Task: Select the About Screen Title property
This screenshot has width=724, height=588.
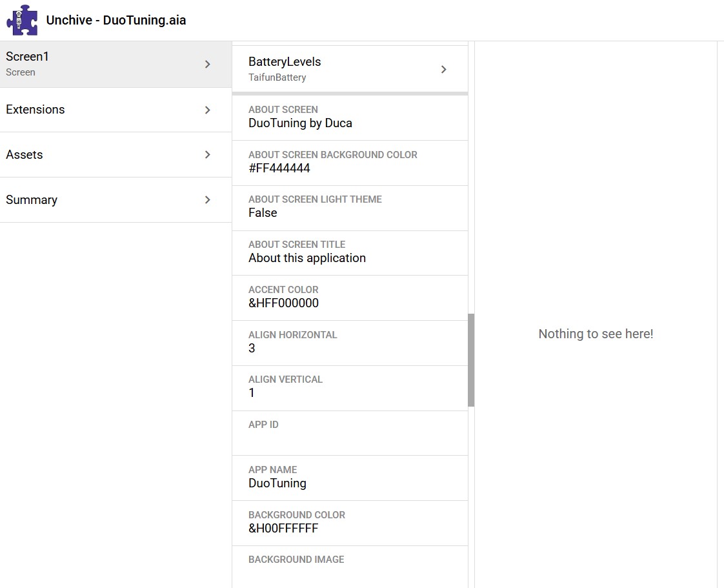Action: (349, 252)
